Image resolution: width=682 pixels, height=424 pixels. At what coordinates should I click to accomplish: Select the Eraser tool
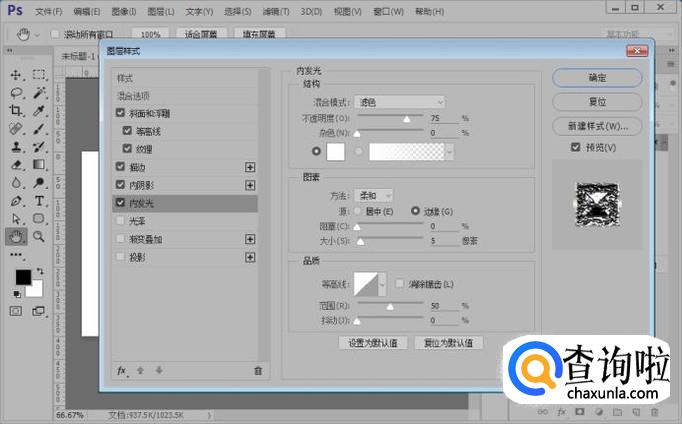[16, 165]
